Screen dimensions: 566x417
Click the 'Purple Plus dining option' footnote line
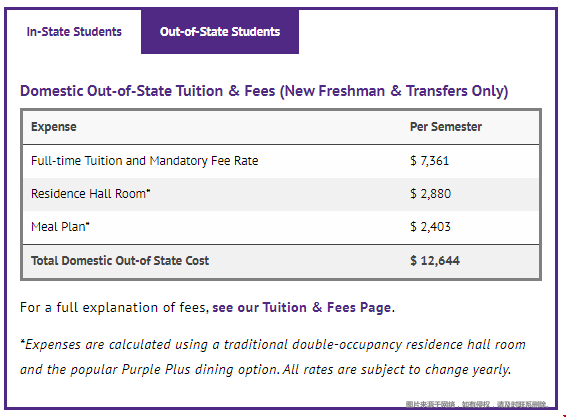(x=266, y=370)
